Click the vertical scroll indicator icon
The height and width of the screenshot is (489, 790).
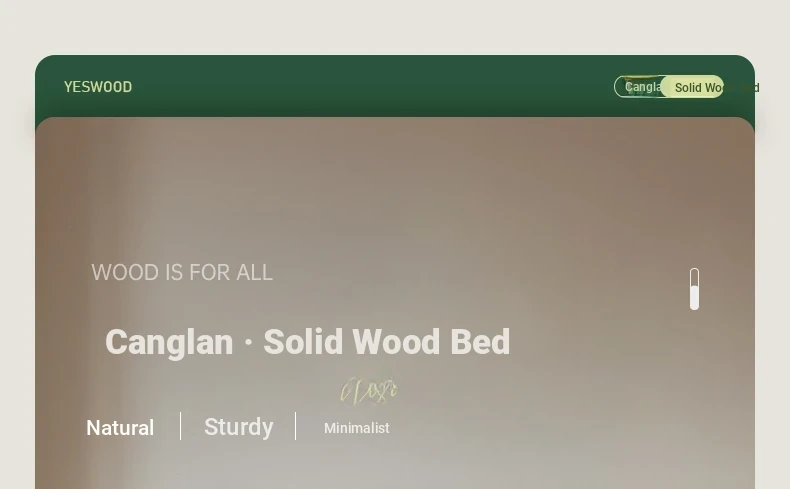694,289
